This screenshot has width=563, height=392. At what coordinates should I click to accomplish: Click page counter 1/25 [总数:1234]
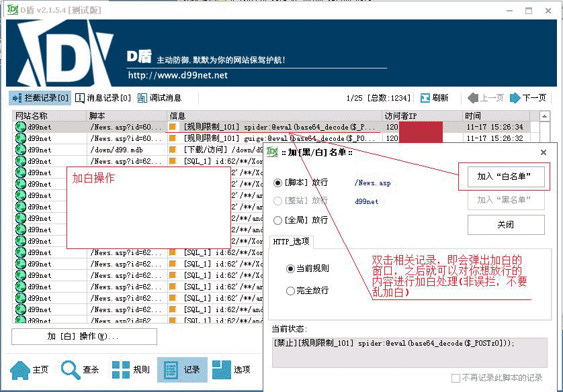click(378, 98)
